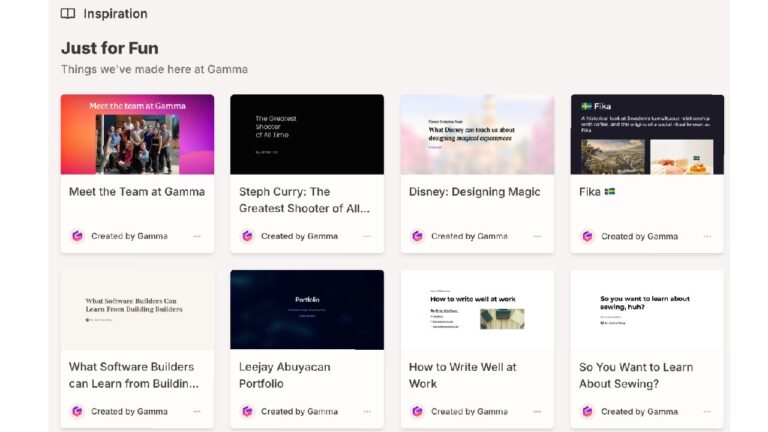This screenshot has width=768, height=432.
Task: Open the Fika presentation thumbnail
Action: (x=647, y=134)
